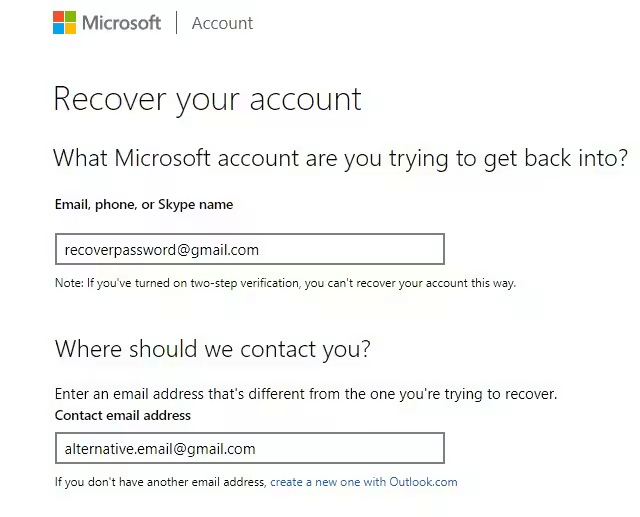Viewport: 640px width, 517px height.
Task: Click the 'Enter an email address that's different' instruction
Action: coord(305,394)
